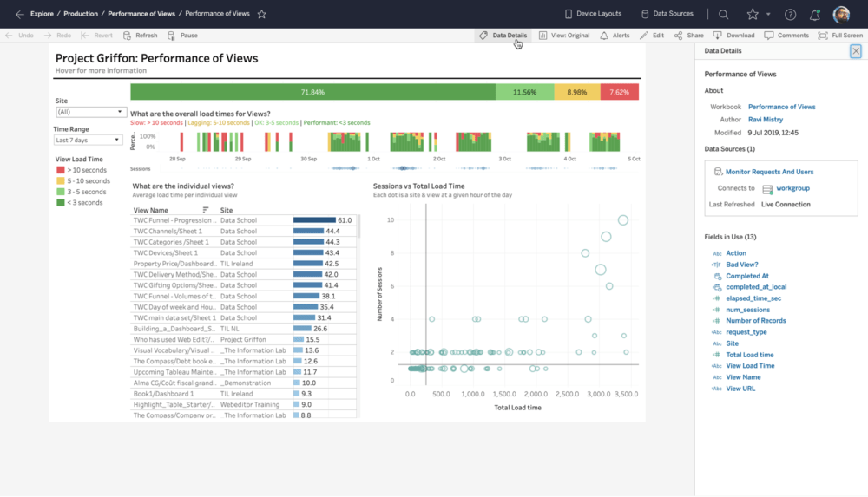Favorite this view with the breadcrumb star

(261, 14)
